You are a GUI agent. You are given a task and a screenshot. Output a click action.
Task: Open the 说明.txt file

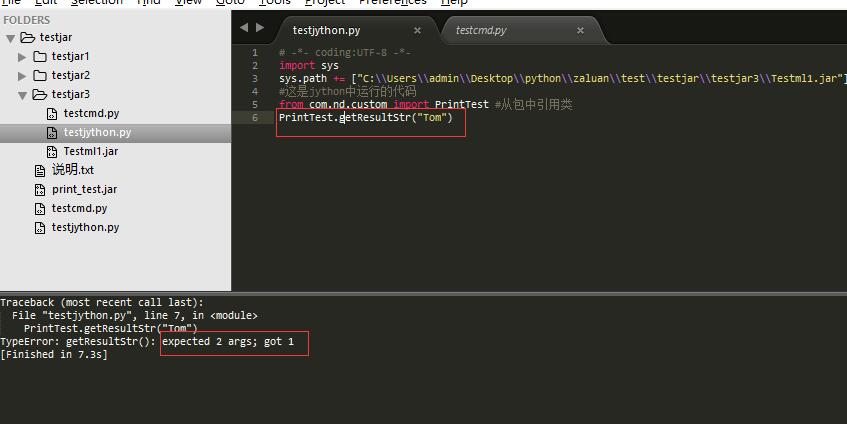[x=73, y=170]
